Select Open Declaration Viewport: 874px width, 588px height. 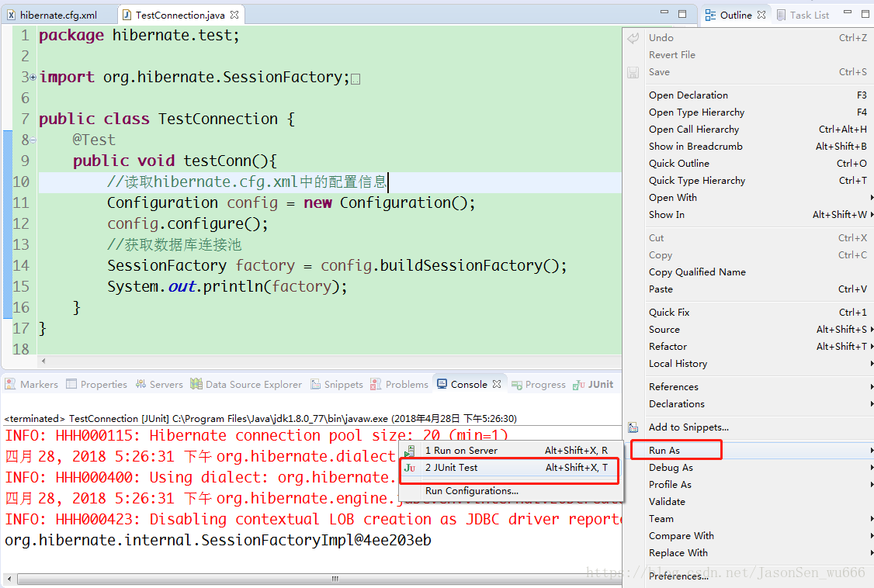[747, 95]
